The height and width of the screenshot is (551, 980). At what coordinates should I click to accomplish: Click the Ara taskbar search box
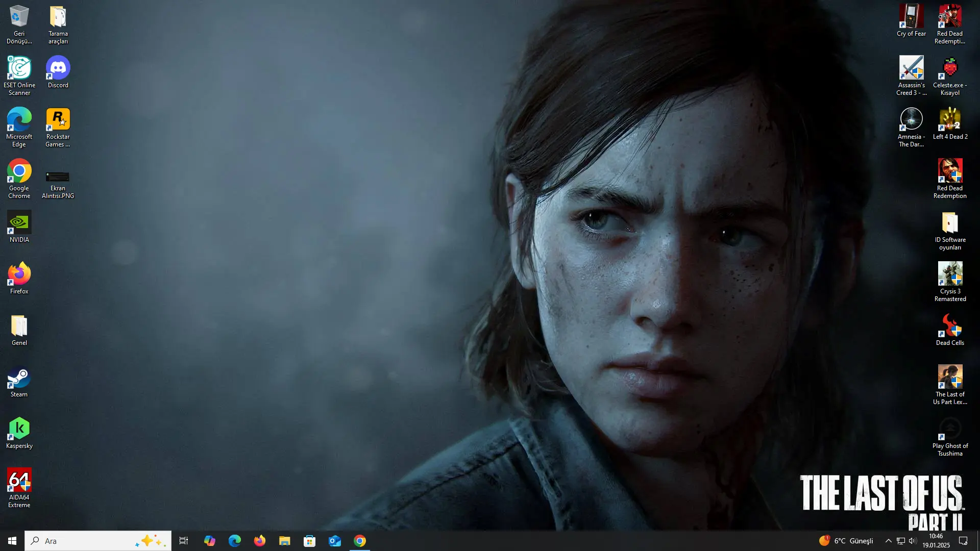point(98,541)
